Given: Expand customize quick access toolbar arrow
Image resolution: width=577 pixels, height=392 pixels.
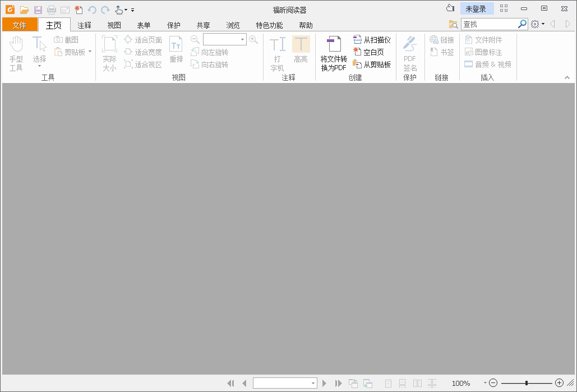Looking at the screenshot, I should 132,10.
